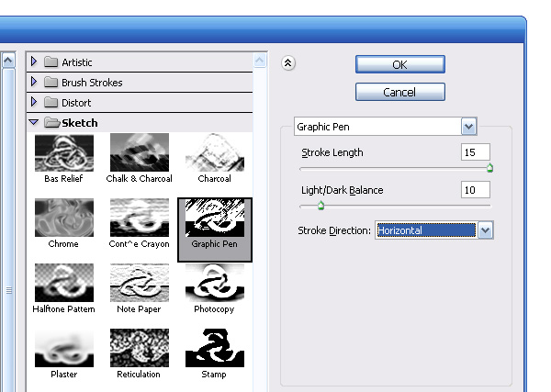551x392 pixels.
Task: Pick the Note Paper filter thumbnail
Action: pyautogui.click(x=140, y=283)
